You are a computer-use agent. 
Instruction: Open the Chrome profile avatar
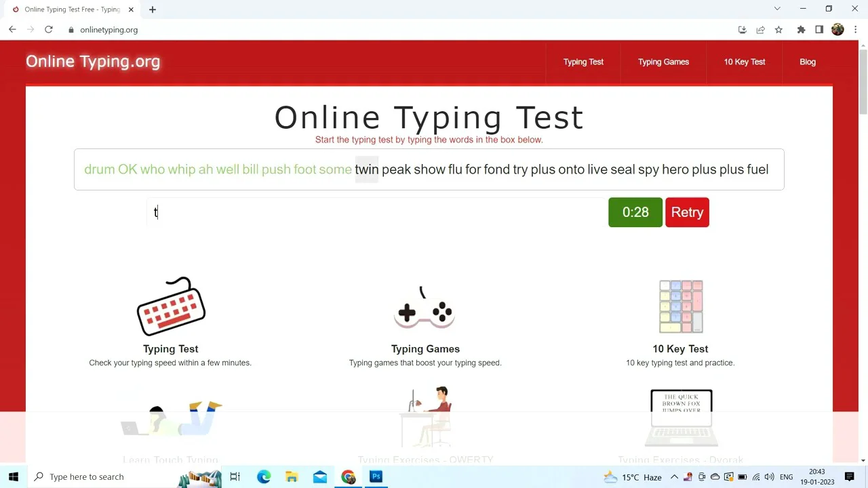tap(837, 30)
